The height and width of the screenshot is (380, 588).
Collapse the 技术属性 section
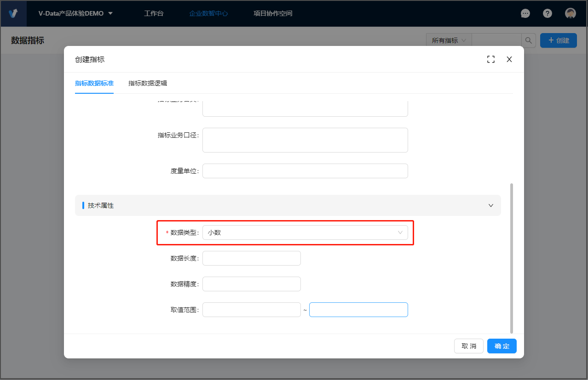pyautogui.click(x=491, y=205)
